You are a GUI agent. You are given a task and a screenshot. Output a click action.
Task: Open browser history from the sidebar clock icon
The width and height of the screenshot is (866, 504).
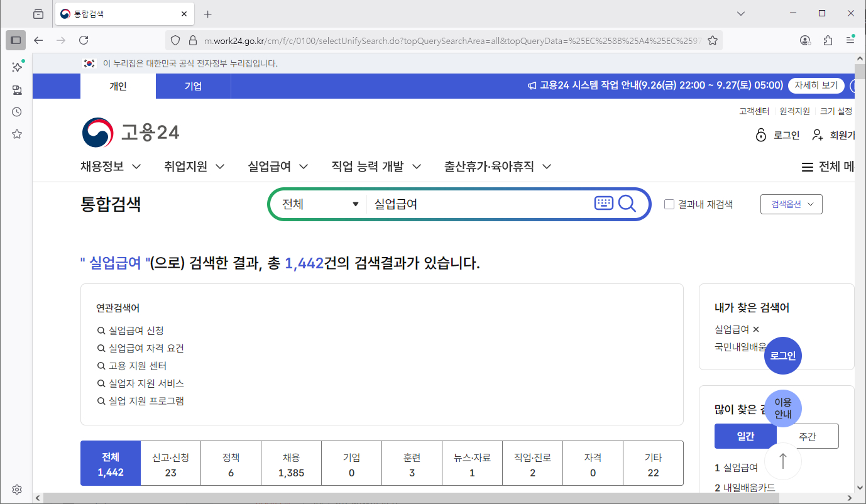[x=16, y=112]
